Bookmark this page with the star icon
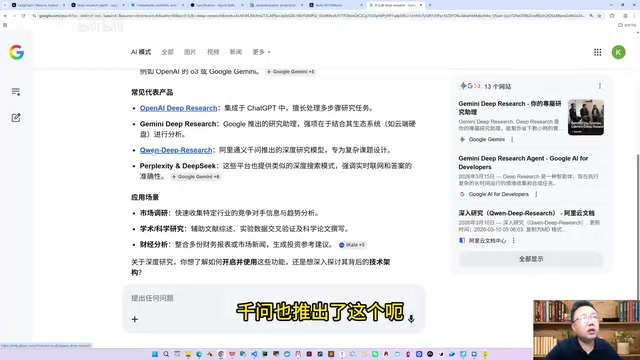This screenshot has height=360, width=640. (x=600, y=16)
